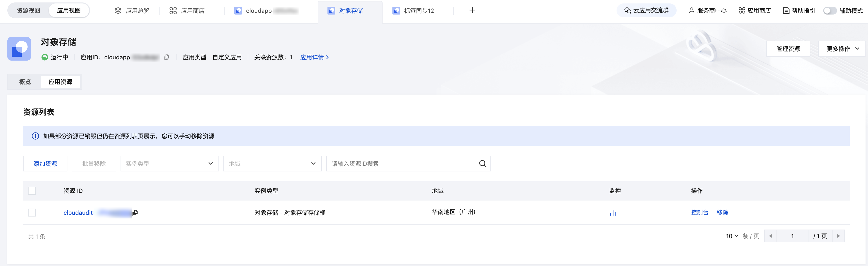This screenshot has width=868, height=266.
Task: Open 云应用交流群 chat group
Action: click(646, 10)
